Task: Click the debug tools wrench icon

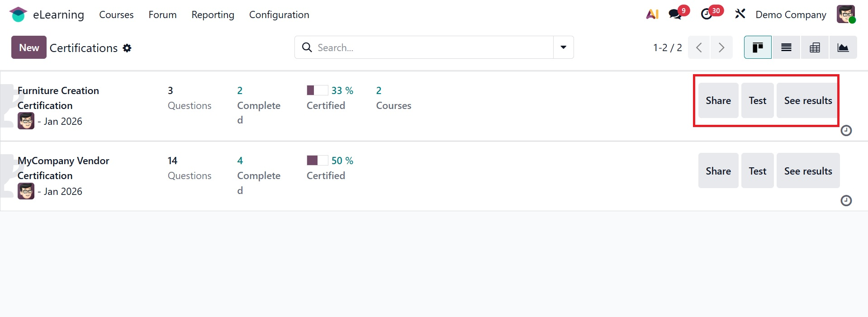Action: pos(740,14)
